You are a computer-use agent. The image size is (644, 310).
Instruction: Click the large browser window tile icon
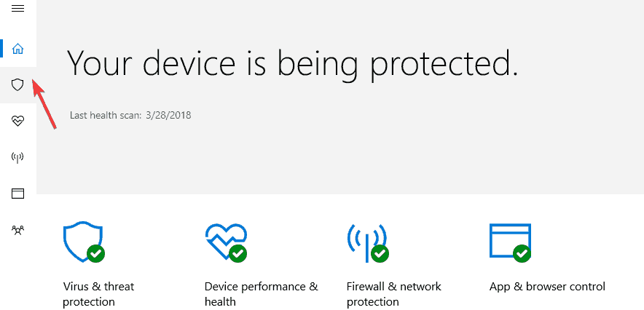pyautogui.click(x=510, y=241)
